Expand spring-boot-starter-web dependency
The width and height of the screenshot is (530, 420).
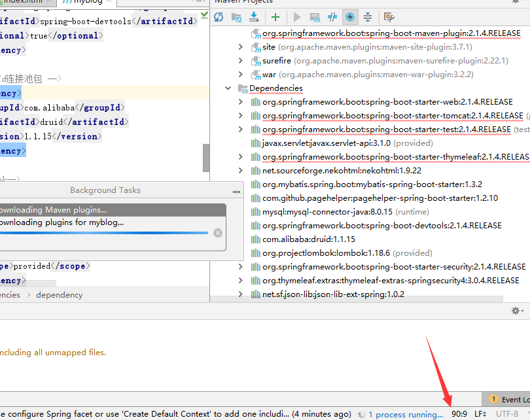[x=240, y=101]
